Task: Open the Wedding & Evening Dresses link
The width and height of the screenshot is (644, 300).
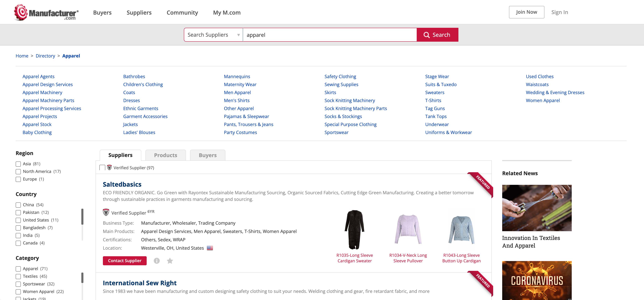Action: pyautogui.click(x=555, y=92)
